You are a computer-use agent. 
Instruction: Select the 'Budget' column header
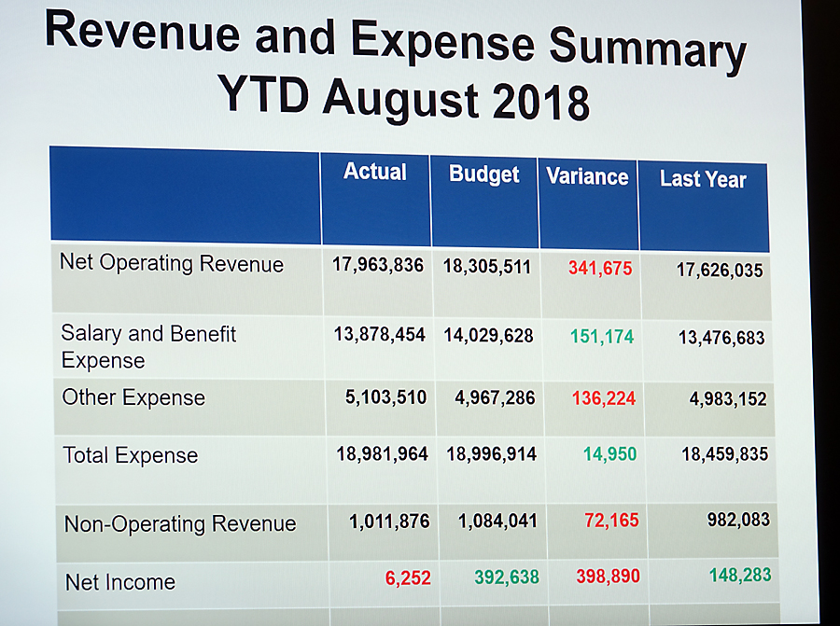484,174
